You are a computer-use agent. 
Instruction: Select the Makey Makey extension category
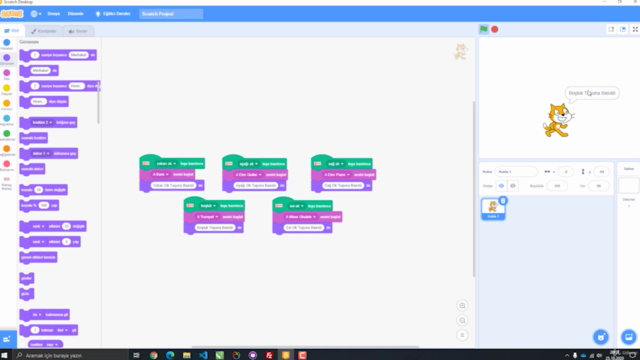(7, 183)
